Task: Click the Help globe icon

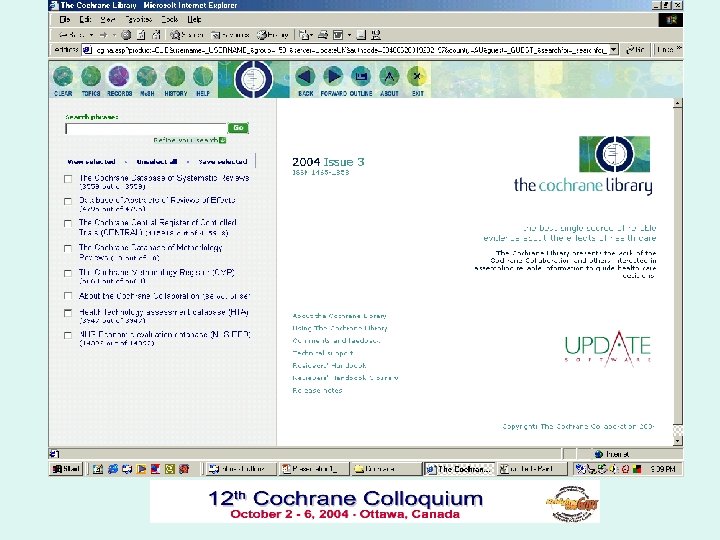Action: pyautogui.click(x=202, y=76)
